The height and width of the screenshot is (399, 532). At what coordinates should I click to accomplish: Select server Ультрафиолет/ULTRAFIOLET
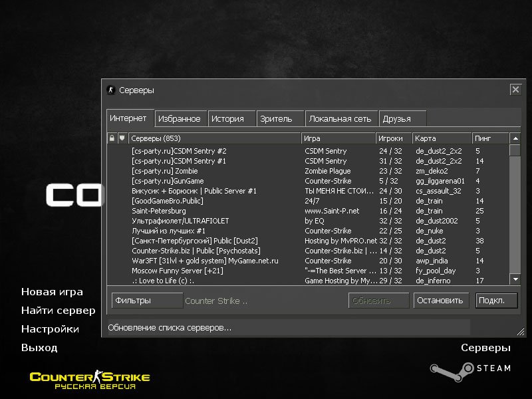click(308, 221)
